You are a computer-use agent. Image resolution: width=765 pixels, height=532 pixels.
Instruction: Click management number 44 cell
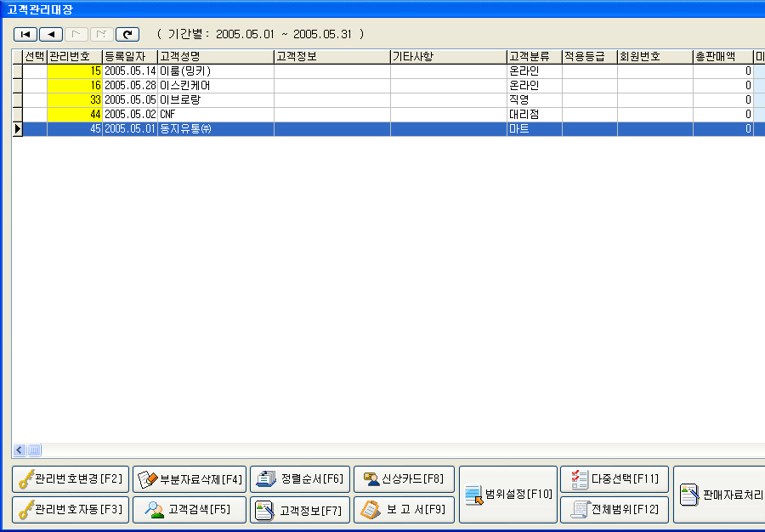point(75,115)
